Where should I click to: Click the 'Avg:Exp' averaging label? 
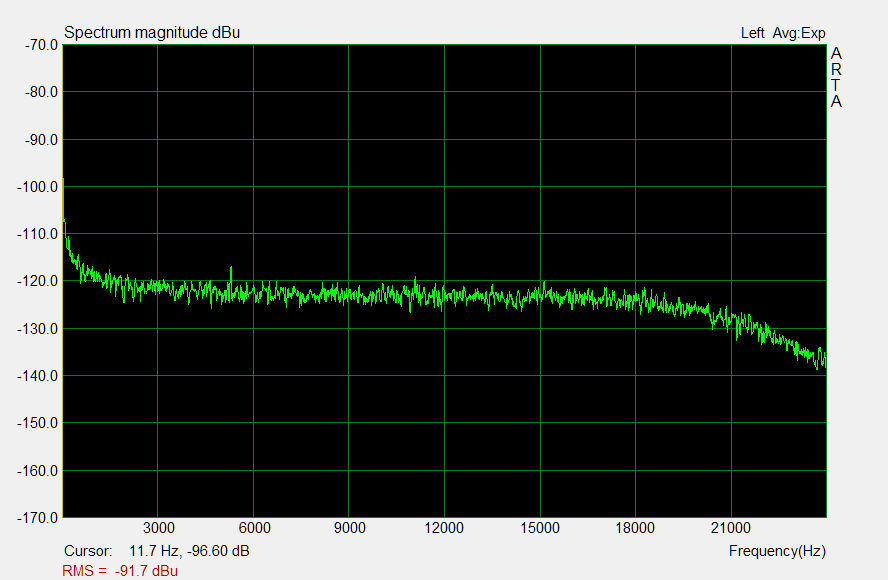pos(799,33)
